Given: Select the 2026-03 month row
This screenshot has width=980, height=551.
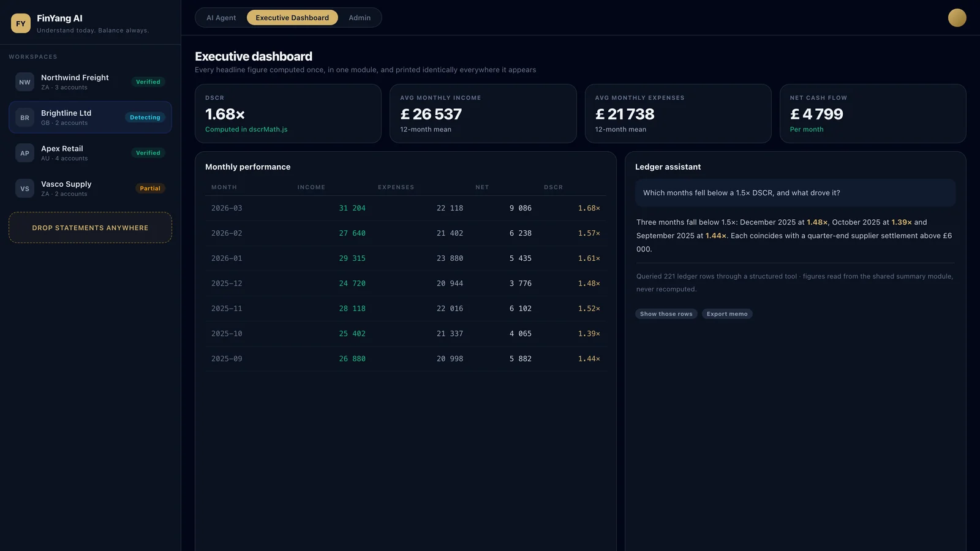Looking at the screenshot, I should pyautogui.click(x=405, y=208).
